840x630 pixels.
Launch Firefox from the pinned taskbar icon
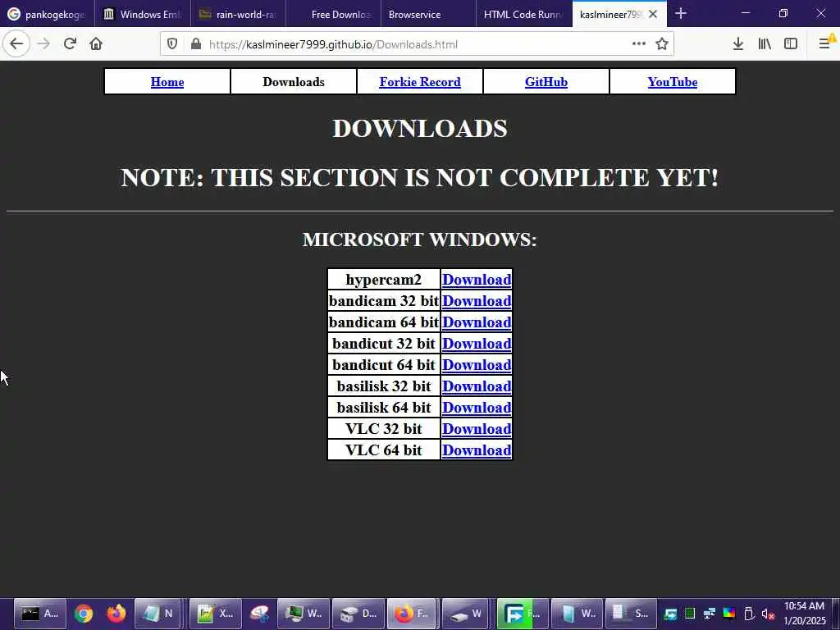[116, 614]
